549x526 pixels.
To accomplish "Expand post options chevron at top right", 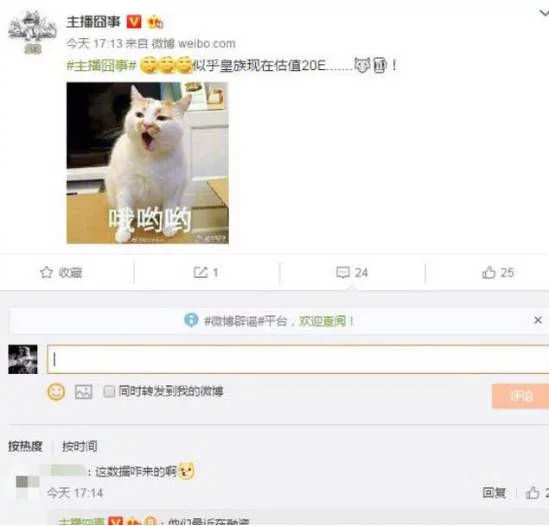I will point(543,13).
